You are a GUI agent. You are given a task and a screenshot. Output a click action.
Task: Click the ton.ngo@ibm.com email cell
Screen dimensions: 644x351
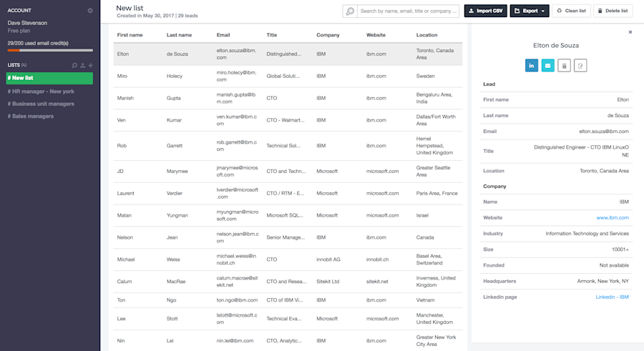(x=237, y=300)
